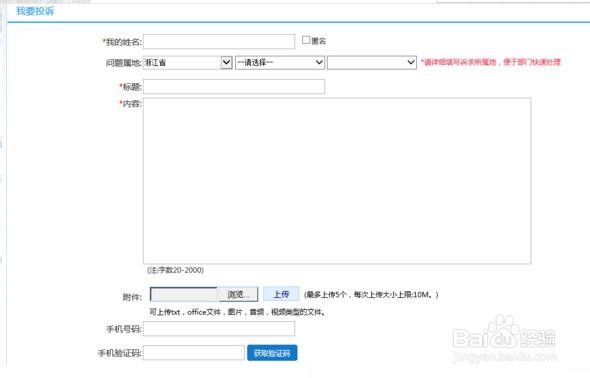Click the 附件 label
590x378 pixels.
[x=132, y=297]
